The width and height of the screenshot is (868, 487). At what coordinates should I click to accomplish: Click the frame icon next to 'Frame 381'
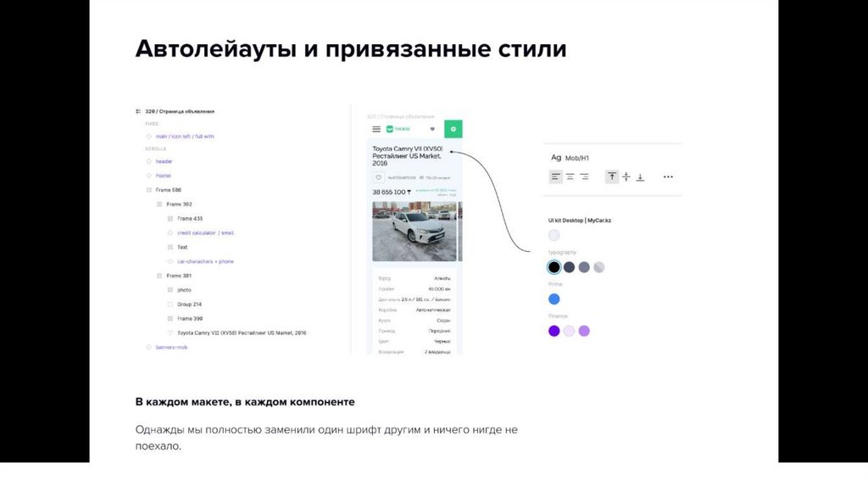pyautogui.click(x=159, y=276)
